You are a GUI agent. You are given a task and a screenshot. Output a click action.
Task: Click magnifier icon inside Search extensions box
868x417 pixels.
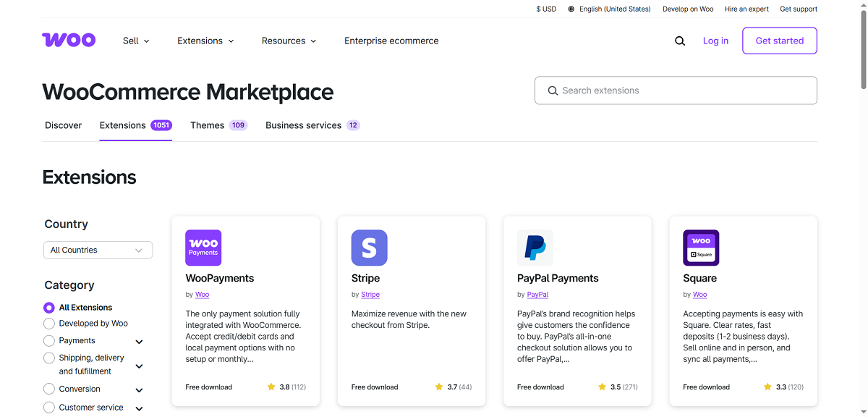tap(553, 90)
